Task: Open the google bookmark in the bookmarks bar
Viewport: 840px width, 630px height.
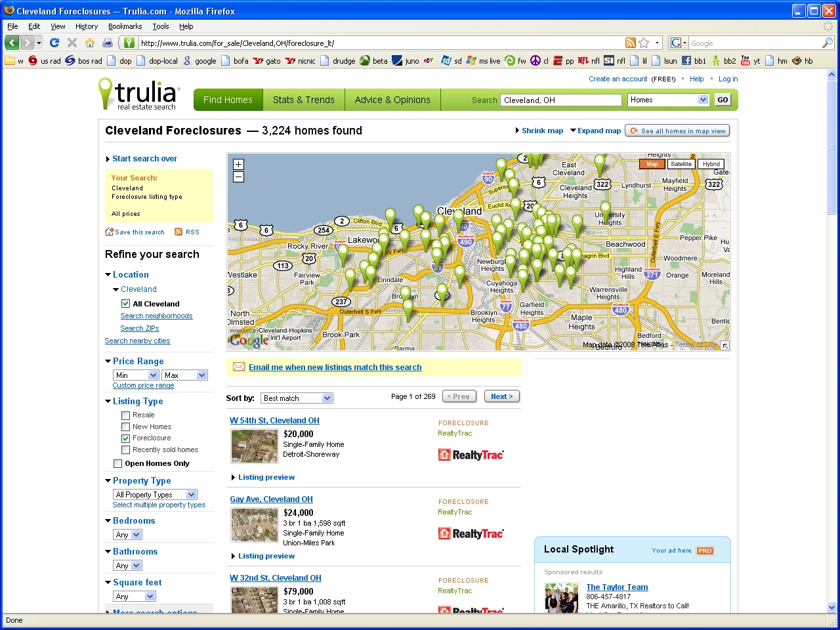Action: point(199,61)
